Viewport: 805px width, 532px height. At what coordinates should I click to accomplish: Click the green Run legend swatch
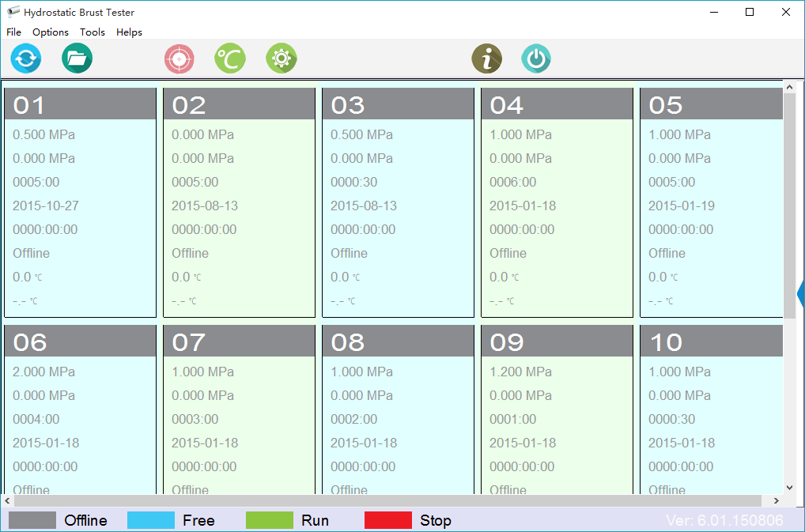click(x=269, y=520)
